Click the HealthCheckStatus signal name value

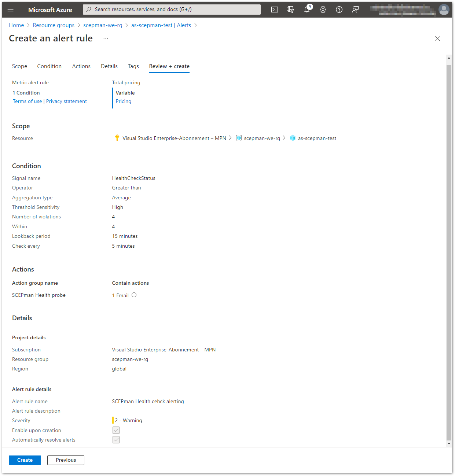pyautogui.click(x=134, y=178)
